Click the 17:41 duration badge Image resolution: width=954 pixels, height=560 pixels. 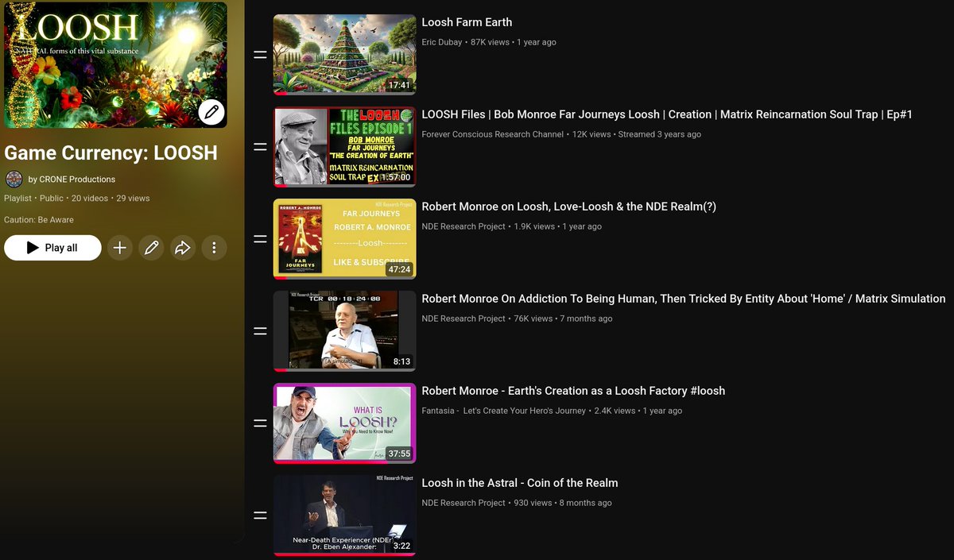click(x=400, y=85)
